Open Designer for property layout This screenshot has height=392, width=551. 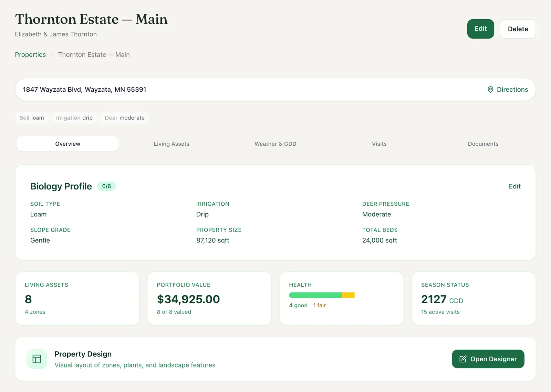[488, 359]
